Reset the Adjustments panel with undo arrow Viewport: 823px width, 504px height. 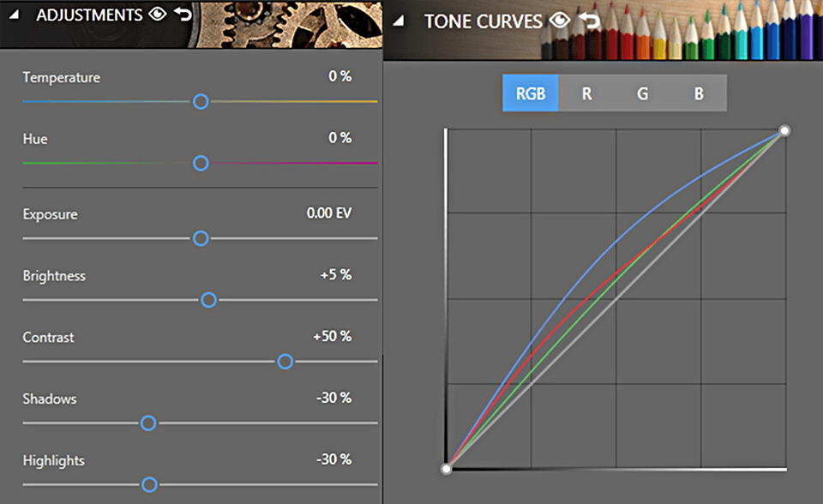pos(183,15)
